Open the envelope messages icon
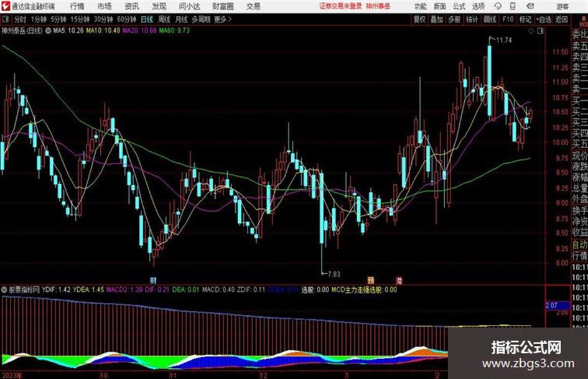The image size is (588, 379). point(530,6)
